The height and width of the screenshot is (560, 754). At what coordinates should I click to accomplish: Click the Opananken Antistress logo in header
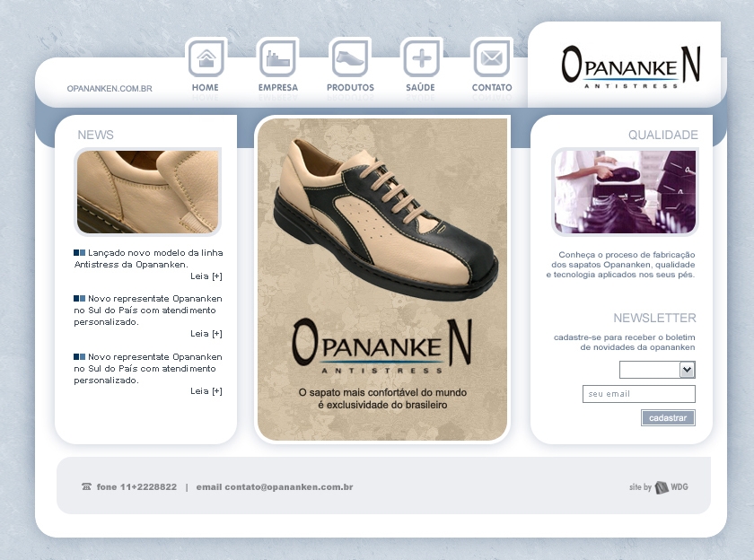(x=630, y=66)
